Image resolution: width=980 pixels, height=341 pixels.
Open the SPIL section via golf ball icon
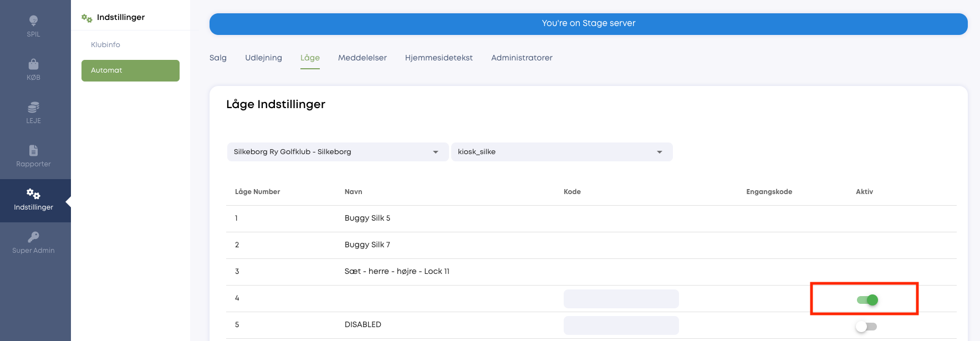[33, 21]
